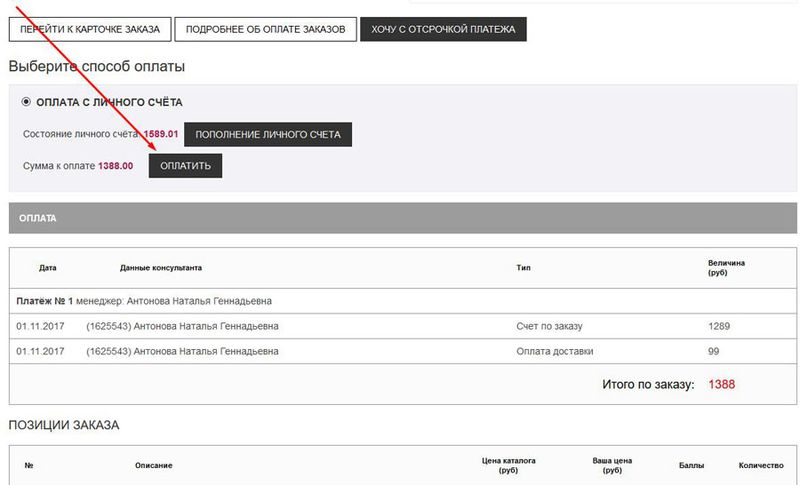Click the Баллы column header

[691, 465]
